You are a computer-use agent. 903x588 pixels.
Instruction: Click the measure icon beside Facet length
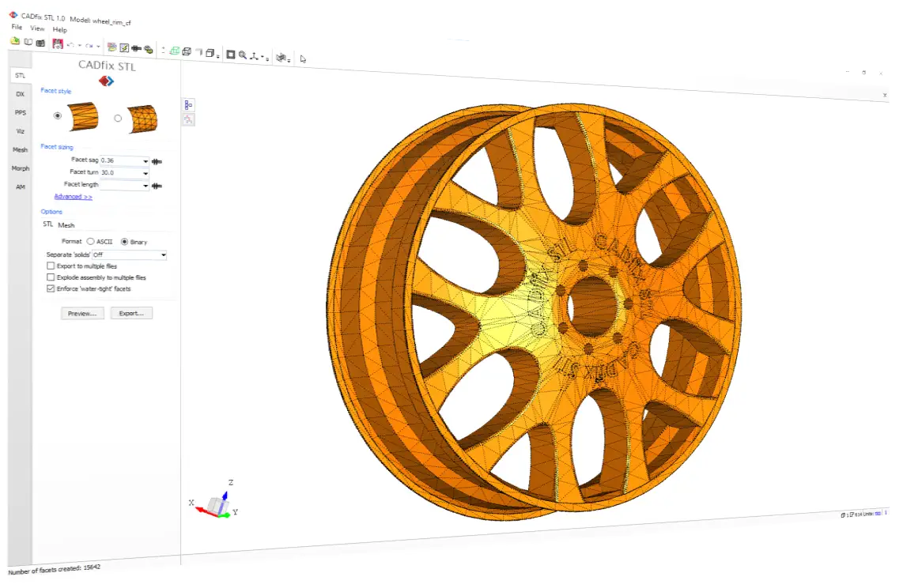(x=157, y=186)
